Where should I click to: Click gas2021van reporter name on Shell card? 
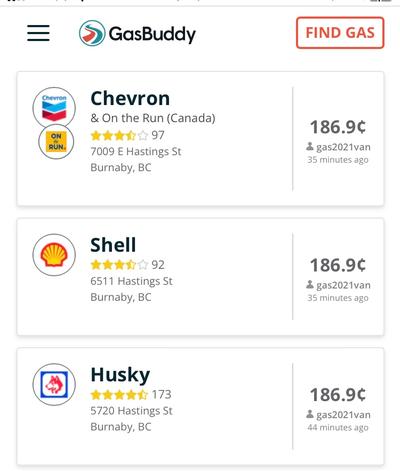pos(343,286)
